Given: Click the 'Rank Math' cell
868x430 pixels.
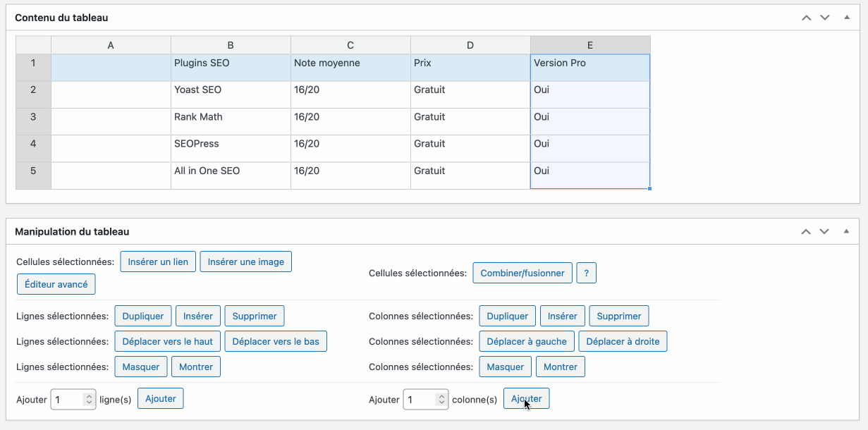Looking at the screenshot, I should pyautogui.click(x=231, y=121).
